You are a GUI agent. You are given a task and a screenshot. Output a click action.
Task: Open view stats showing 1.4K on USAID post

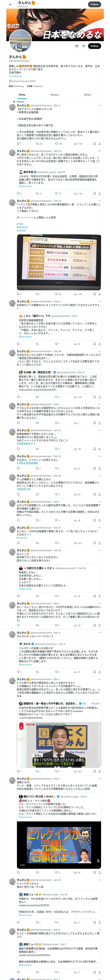79,294
